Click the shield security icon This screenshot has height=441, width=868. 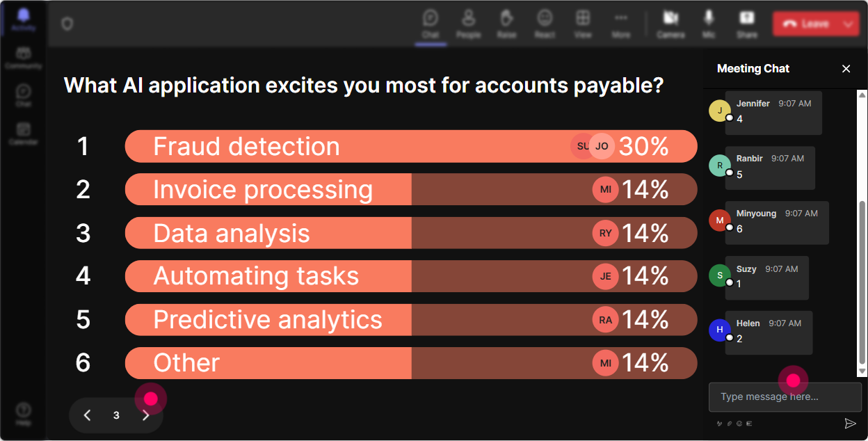[x=67, y=24]
